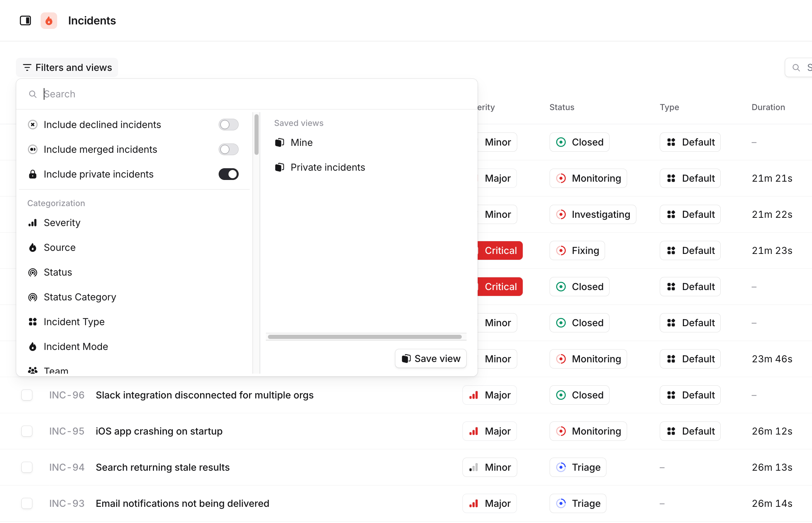Screen dimensions: 812x523
Task: Open the Private incidents saved view
Action: click(x=367, y=167)
